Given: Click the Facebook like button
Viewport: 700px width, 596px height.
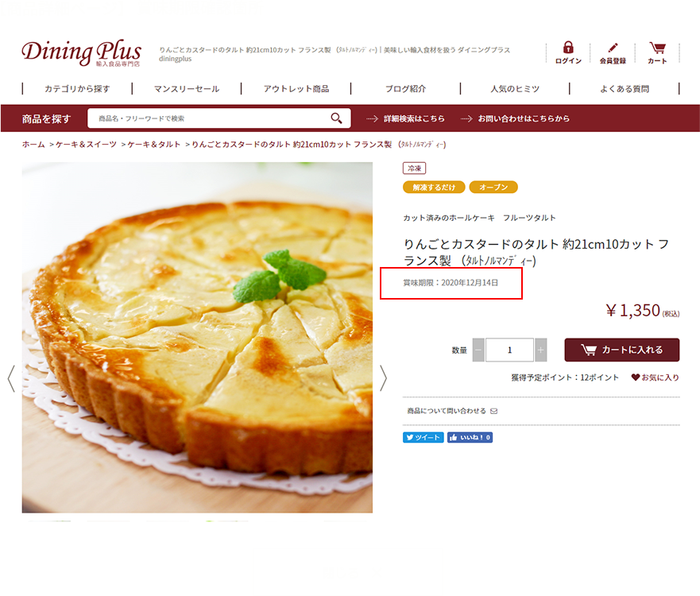Looking at the screenshot, I should pyautogui.click(x=470, y=438).
